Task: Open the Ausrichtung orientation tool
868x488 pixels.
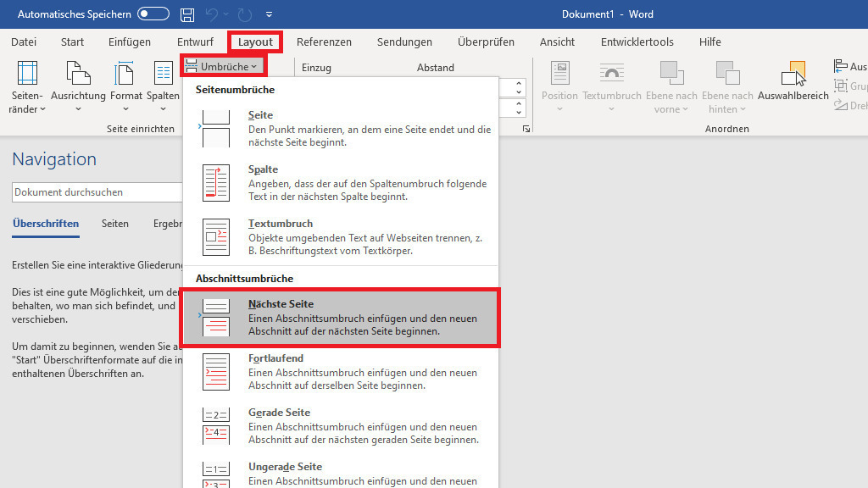Action: coord(77,88)
